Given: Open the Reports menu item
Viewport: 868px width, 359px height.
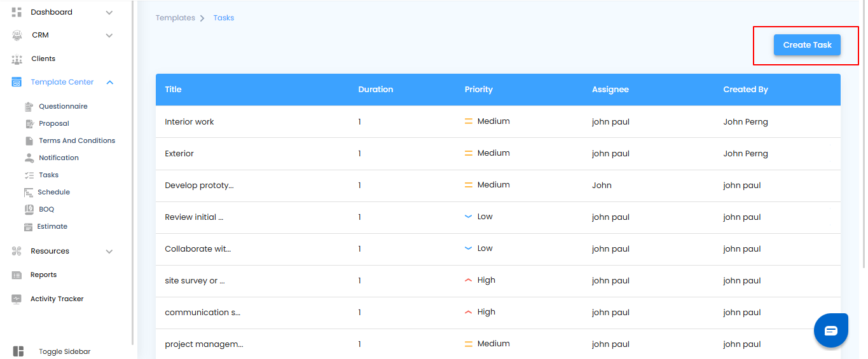Looking at the screenshot, I should pyautogui.click(x=43, y=275).
